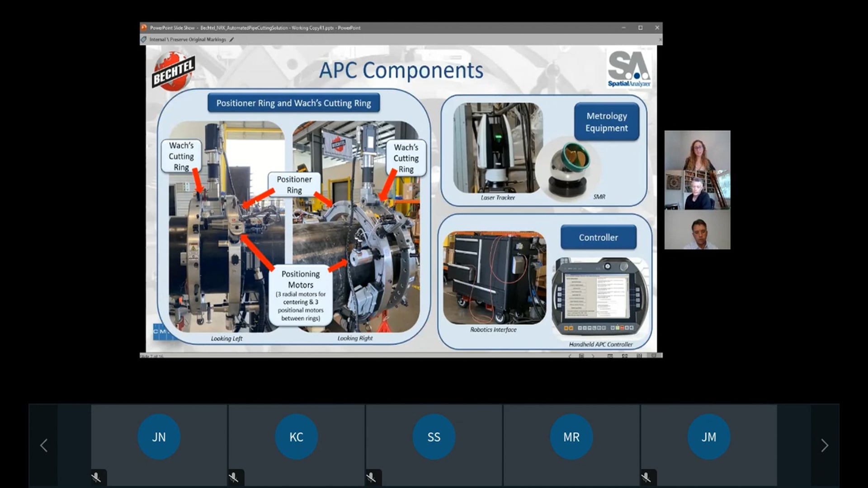Switch to Slide Sorter view icon
Screen dimensions: 868x488
click(x=625, y=356)
